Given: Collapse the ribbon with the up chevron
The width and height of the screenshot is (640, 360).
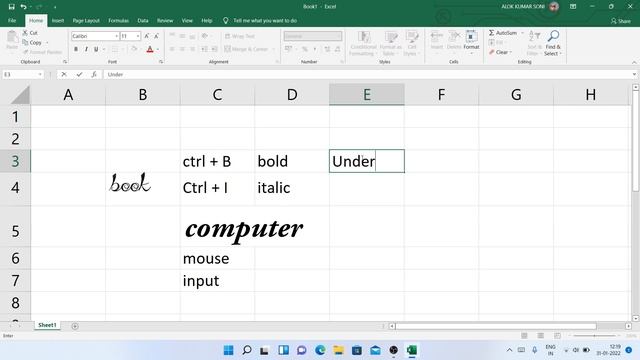Looking at the screenshot, I should tap(634, 62).
